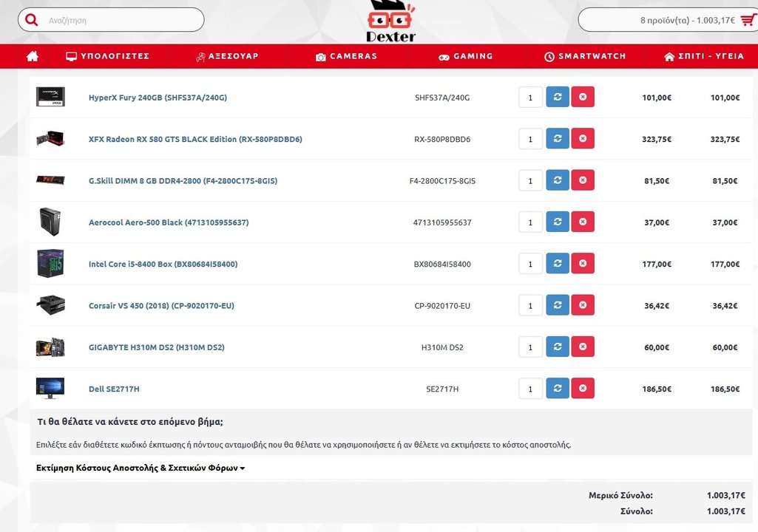Open the shopping cart icon
The width and height of the screenshot is (758, 532).
[748, 20]
